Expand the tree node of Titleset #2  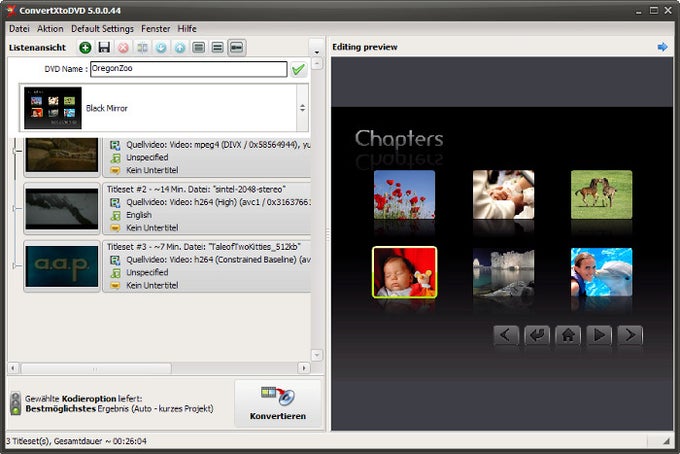14,209
